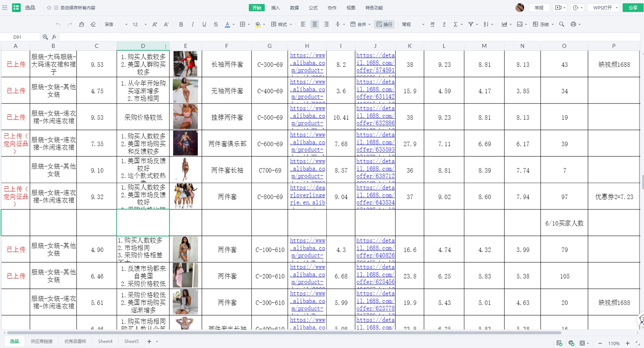Click zoom out minus in status bar
Viewport: 644px width, 348px height.
[x=600, y=343]
